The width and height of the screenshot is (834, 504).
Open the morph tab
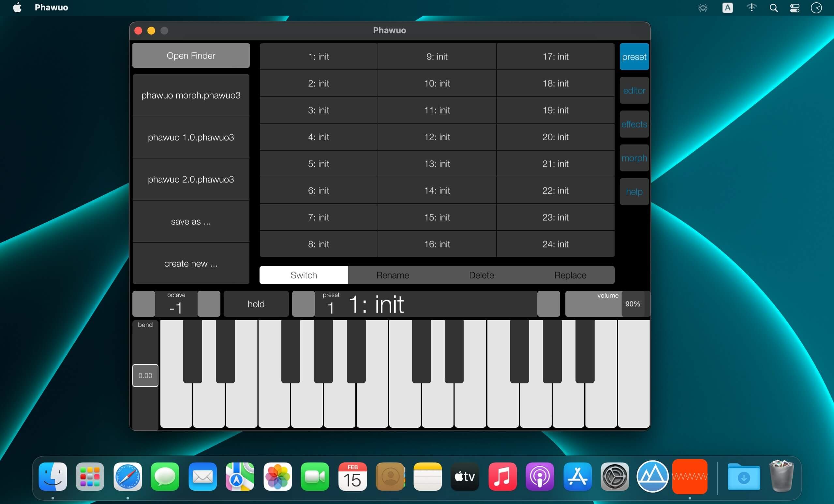(x=634, y=158)
